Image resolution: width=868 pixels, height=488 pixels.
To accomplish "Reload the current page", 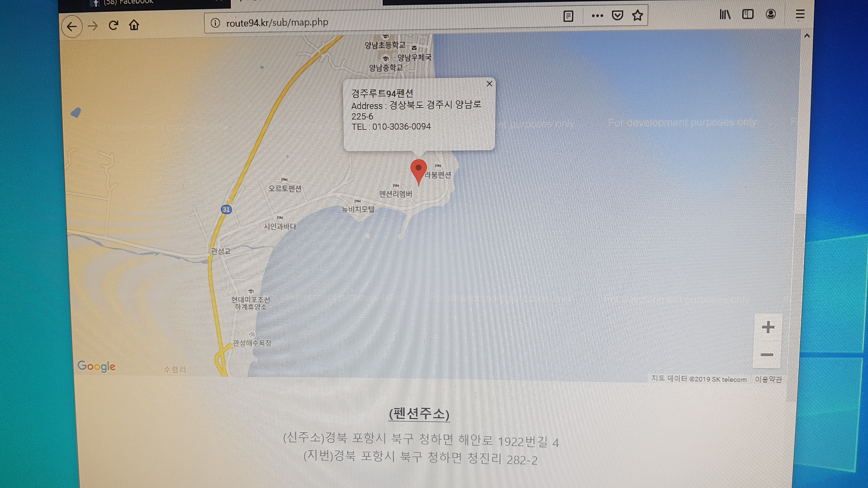I will click(113, 25).
